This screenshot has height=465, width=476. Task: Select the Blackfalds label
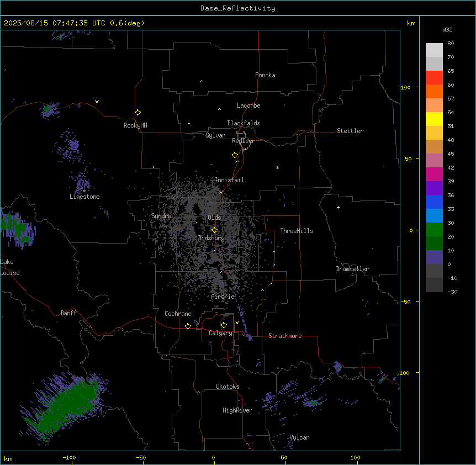click(x=244, y=123)
